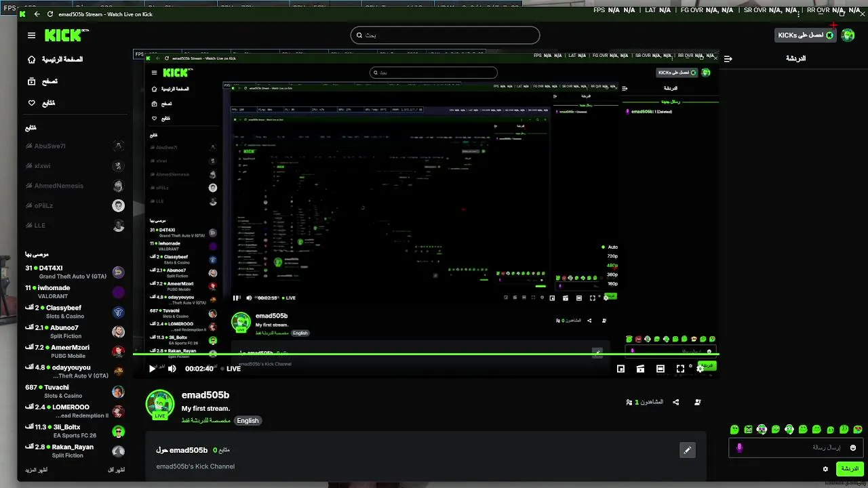The image size is (868, 488).
Task: Open the hamburger sidebar menu
Action: pos(31,35)
